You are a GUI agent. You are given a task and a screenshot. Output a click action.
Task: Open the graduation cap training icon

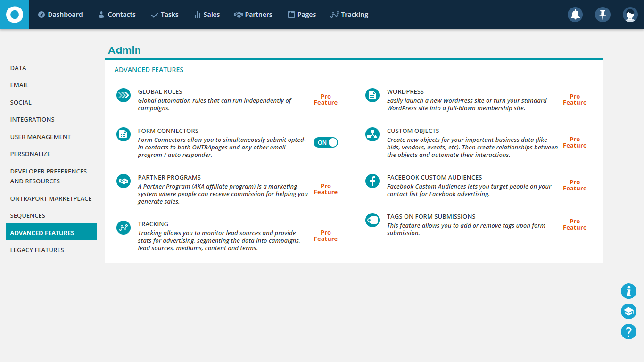[628, 312]
